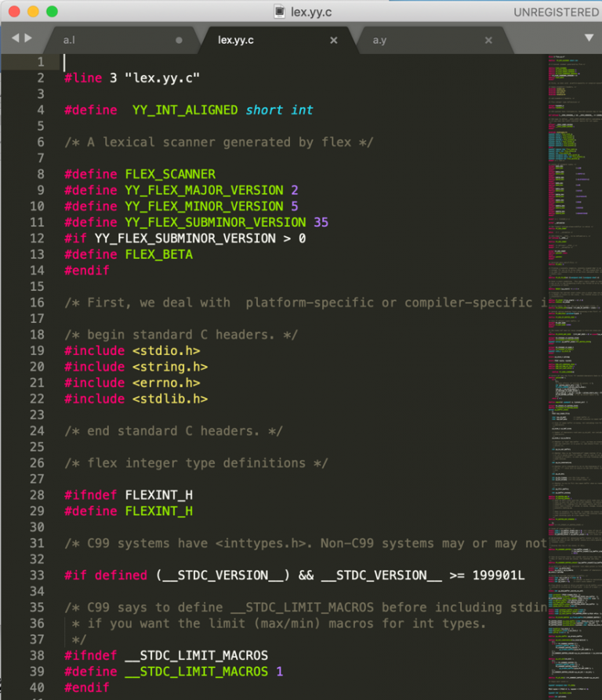Click the minimap on the right side
Image resolution: width=602 pixels, height=700 pixels.
pos(574,314)
